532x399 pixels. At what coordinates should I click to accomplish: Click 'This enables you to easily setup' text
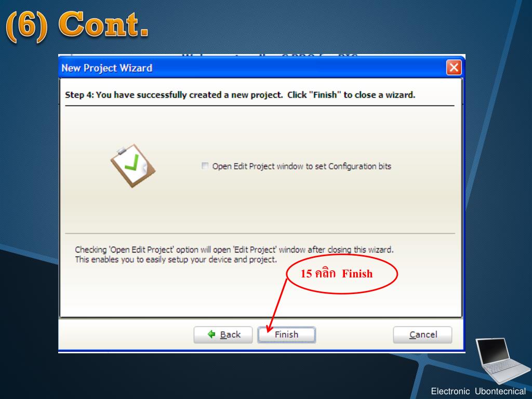coord(176,260)
